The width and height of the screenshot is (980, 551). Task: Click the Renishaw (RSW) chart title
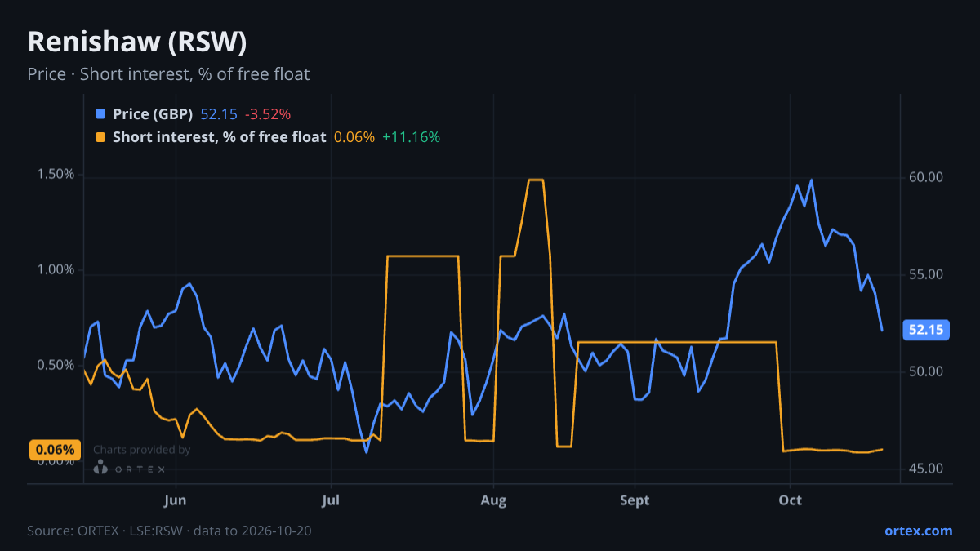coord(137,41)
